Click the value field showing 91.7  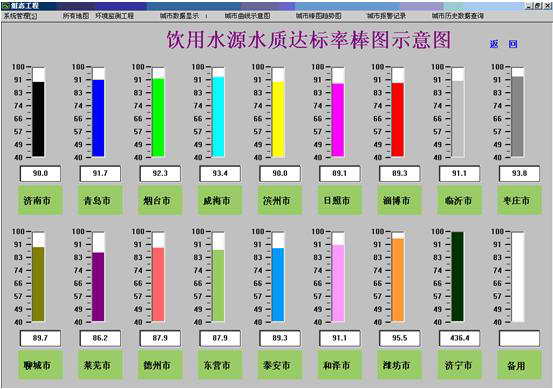[100, 174]
